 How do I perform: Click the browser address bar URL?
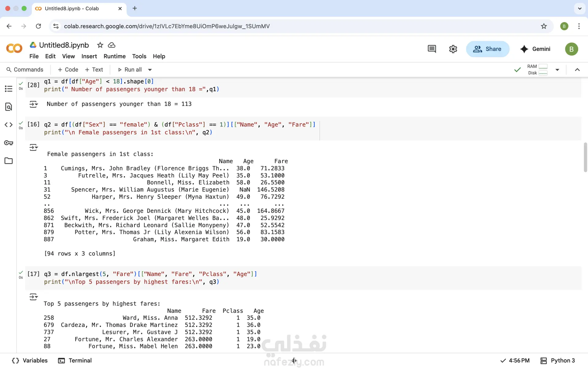point(167,26)
